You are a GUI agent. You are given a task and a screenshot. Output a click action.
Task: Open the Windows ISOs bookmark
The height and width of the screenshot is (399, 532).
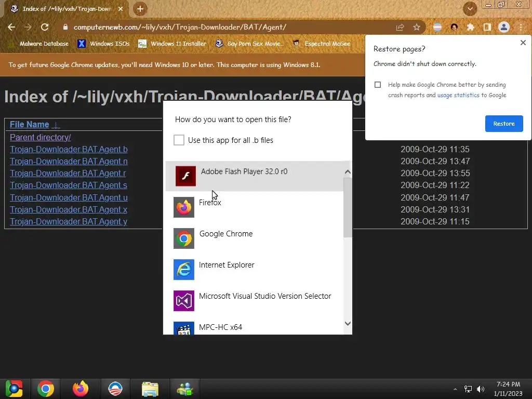coord(104,44)
